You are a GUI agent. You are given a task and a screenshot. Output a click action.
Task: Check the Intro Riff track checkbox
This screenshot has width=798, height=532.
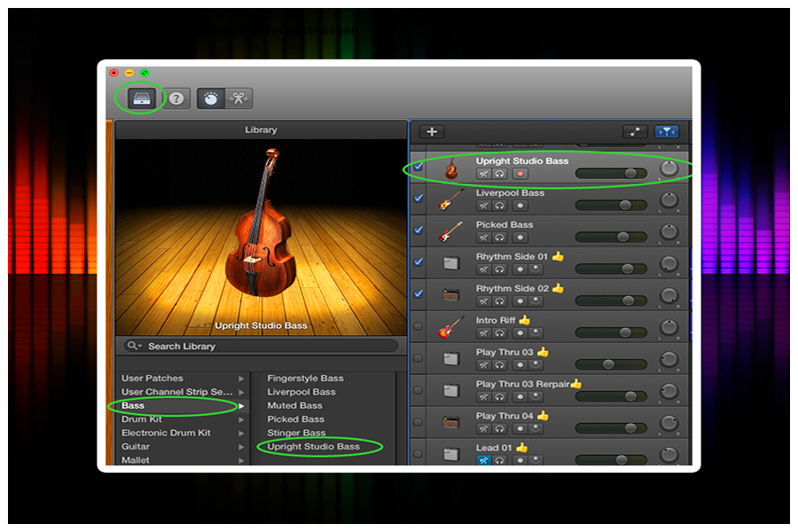click(x=419, y=326)
